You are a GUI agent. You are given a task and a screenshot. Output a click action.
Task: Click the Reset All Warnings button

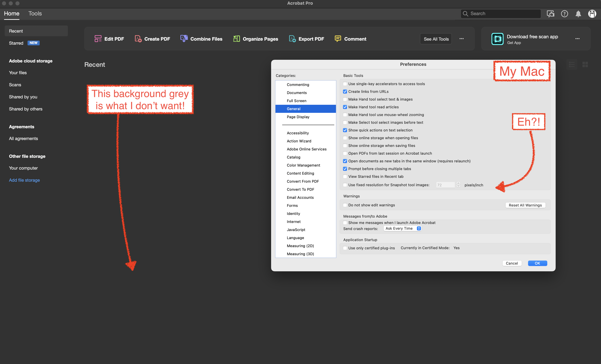[525, 205]
